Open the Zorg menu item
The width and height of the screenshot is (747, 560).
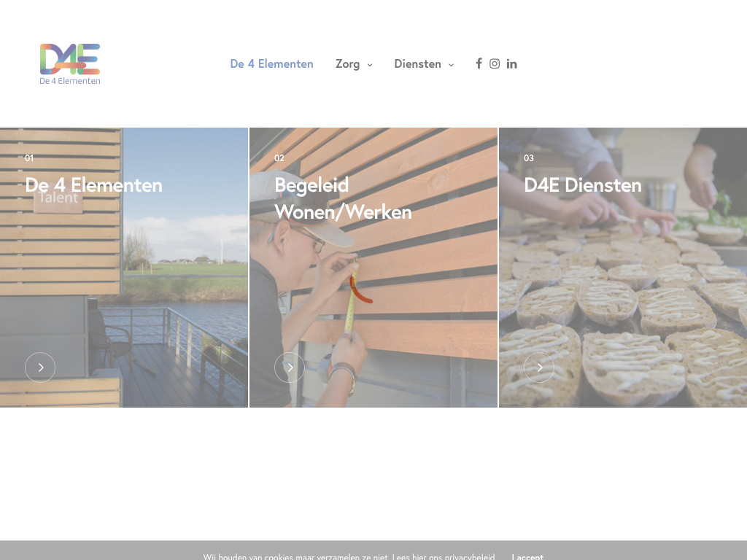point(347,64)
